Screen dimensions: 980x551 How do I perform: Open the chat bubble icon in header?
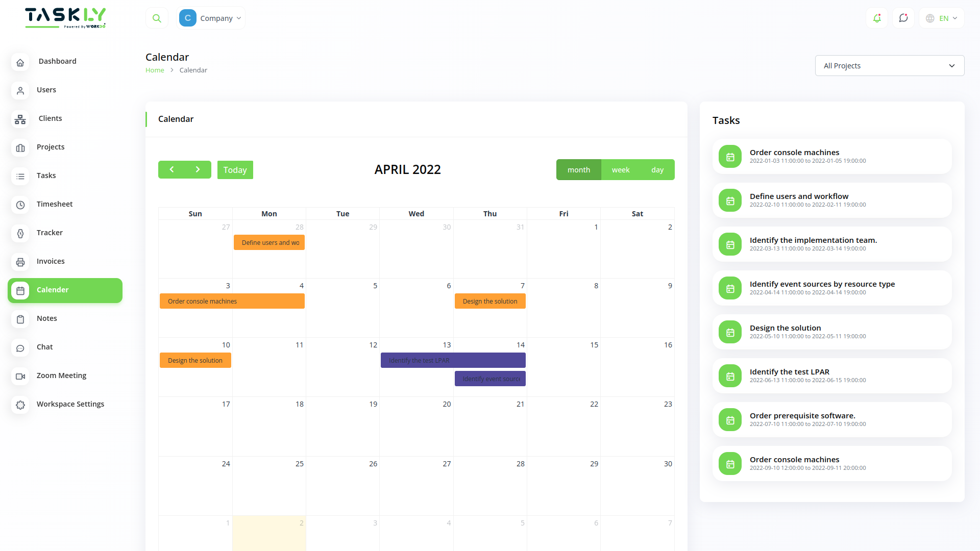[x=903, y=18]
